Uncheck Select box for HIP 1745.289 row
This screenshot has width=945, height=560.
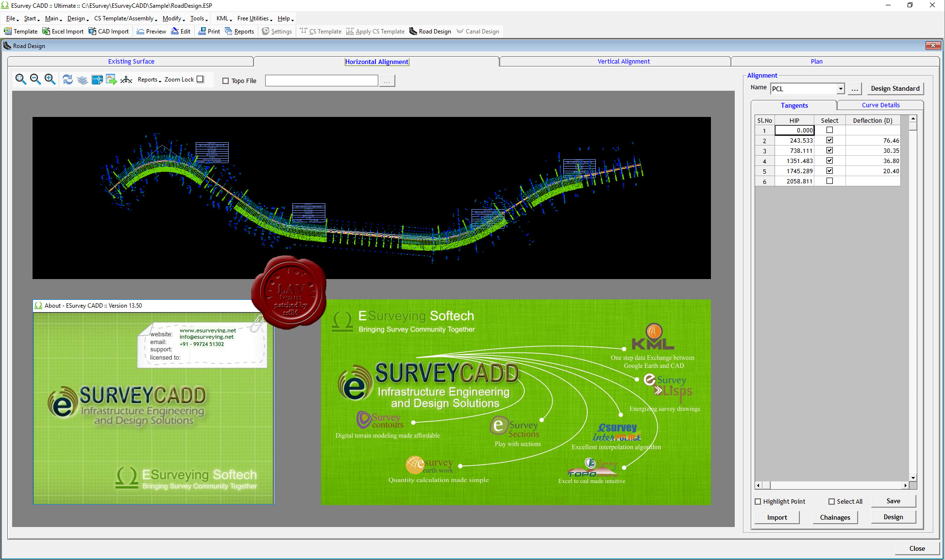pos(829,171)
